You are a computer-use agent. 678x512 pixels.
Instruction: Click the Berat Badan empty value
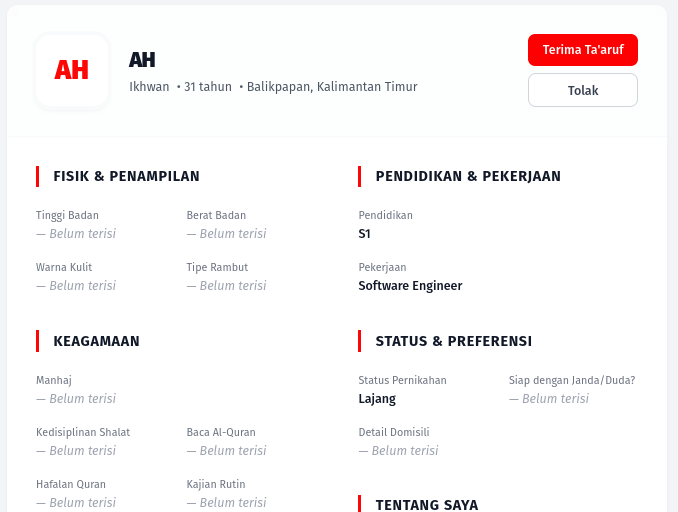[227, 234]
